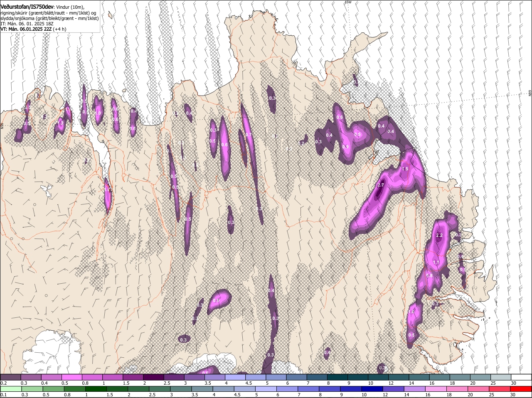Pick the upper scale swatch labeled 1.5
Screen dimensions: 532x398
click(x=133, y=377)
